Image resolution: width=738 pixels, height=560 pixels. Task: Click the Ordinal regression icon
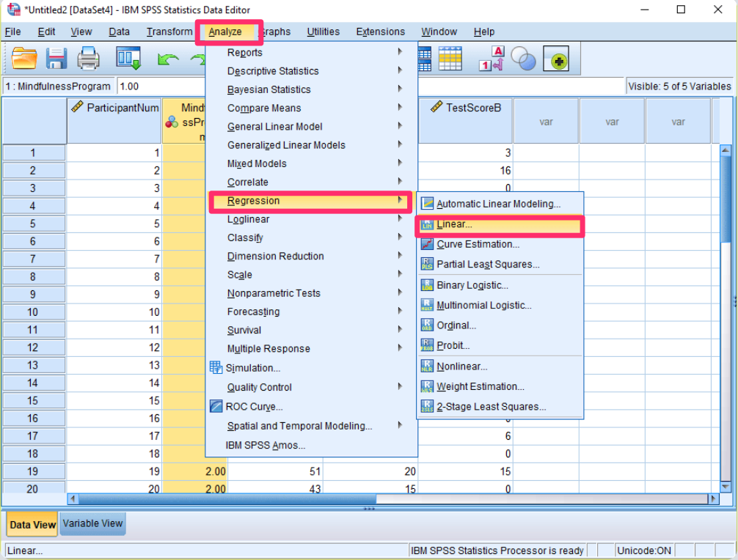[427, 325]
